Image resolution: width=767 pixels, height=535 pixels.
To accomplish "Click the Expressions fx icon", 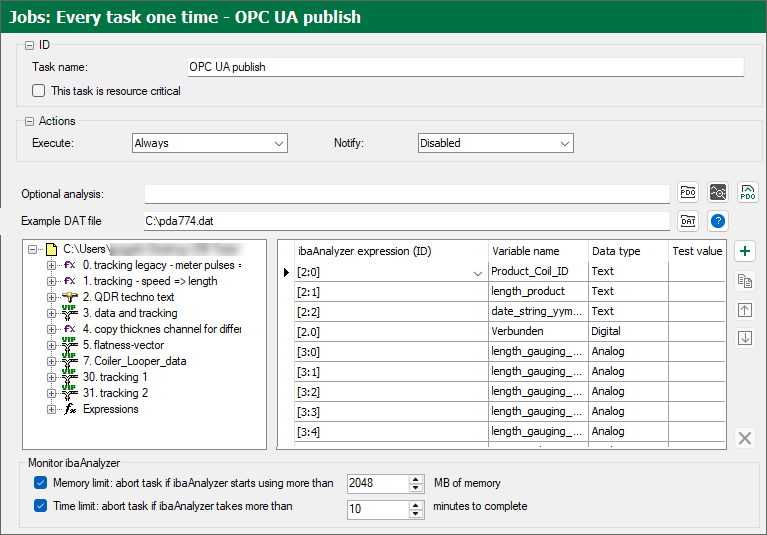I will tap(70, 409).
